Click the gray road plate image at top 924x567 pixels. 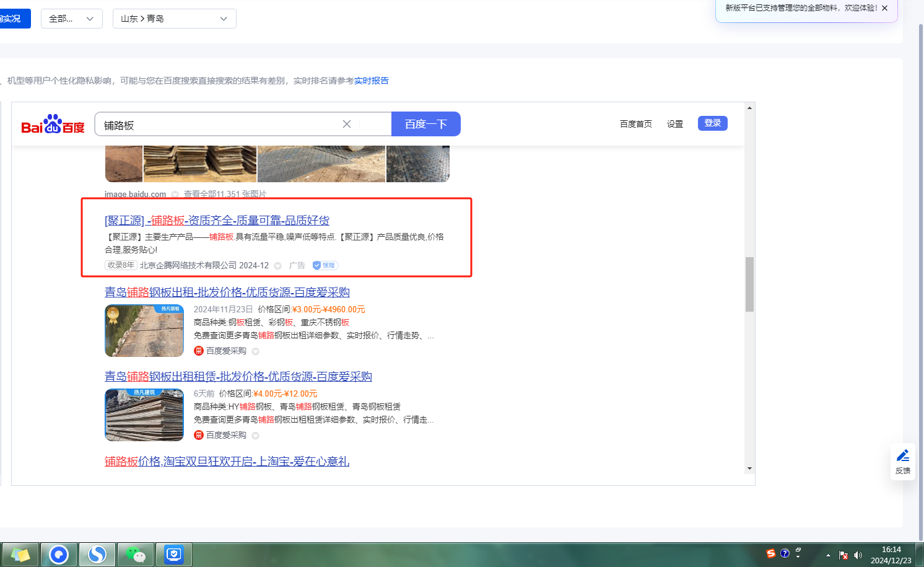(x=321, y=164)
